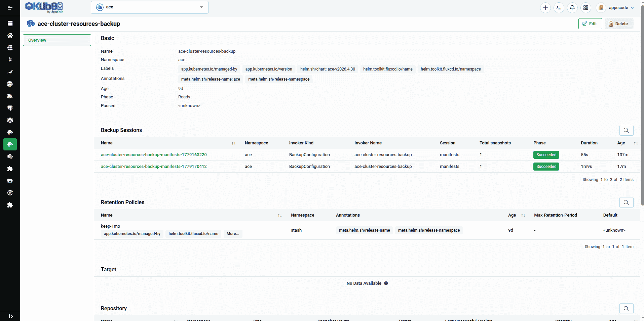Click the Max-Retention-Period column header
This screenshot has height=321, width=644.
556,215
